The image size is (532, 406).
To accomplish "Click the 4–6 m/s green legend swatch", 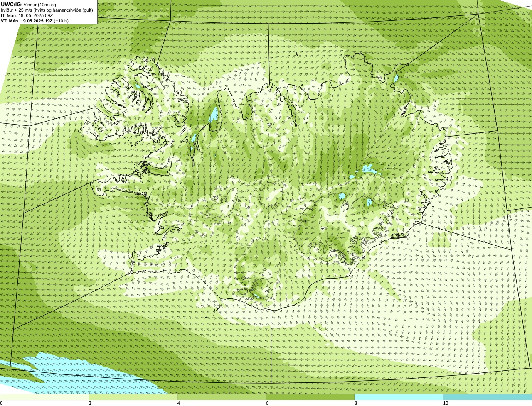I will tap(222, 397).
